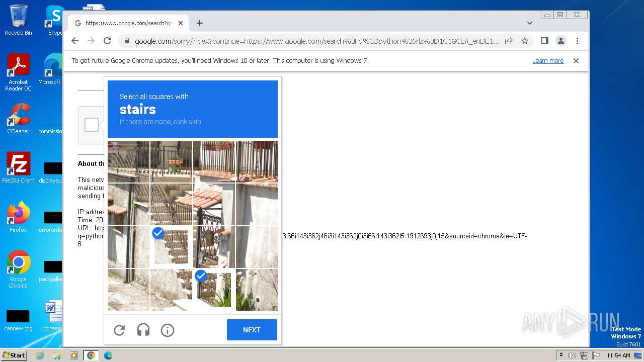Image resolution: width=644 pixels, height=362 pixels.
Task: Open a new tab with the plus button
Action: pyautogui.click(x=200, y=23)
